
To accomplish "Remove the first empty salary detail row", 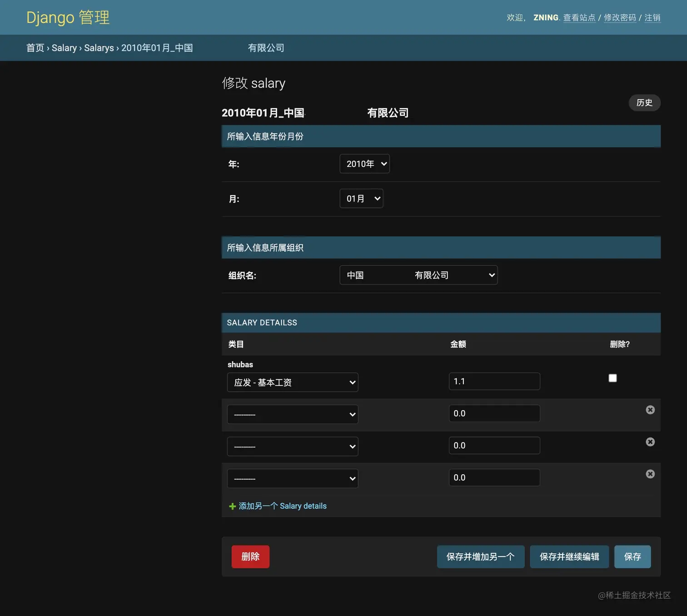I will 650,410.
